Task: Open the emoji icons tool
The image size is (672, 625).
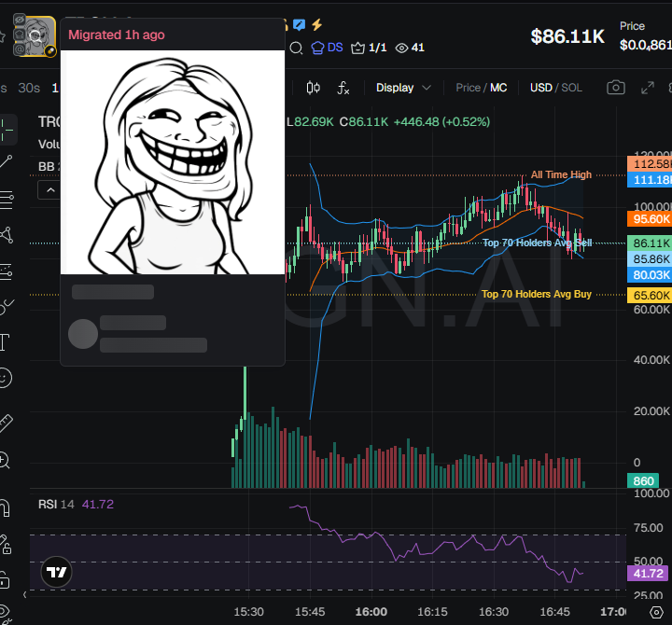Action: [x=6, y=378]
